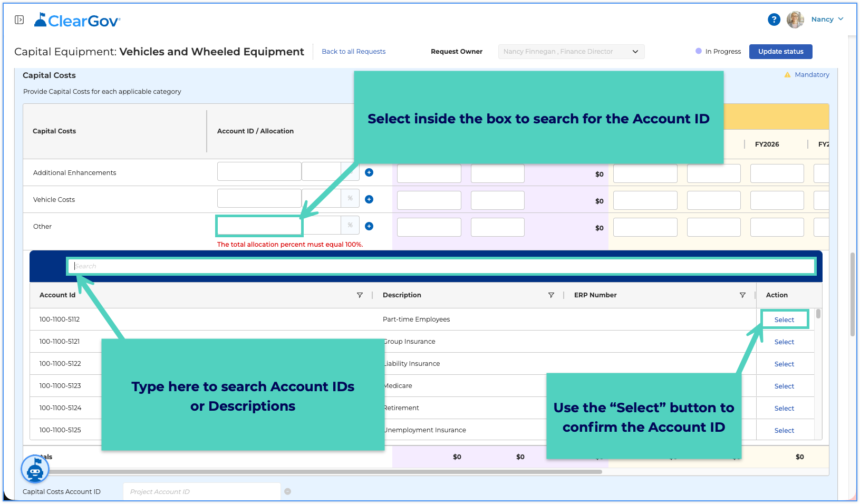Add allocation for Other row
Screen dimensions: 860x504
[x=369, y=226]
